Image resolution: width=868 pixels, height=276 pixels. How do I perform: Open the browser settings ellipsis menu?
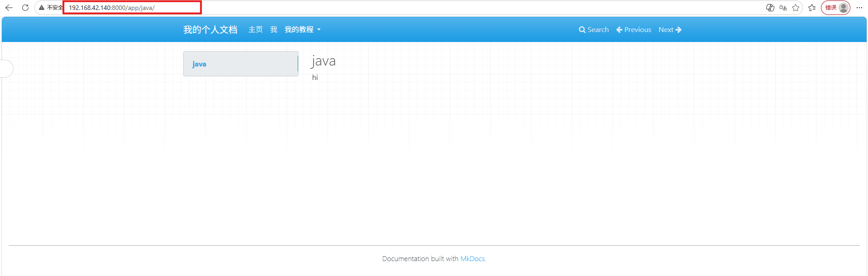click(x=859, y=8)
